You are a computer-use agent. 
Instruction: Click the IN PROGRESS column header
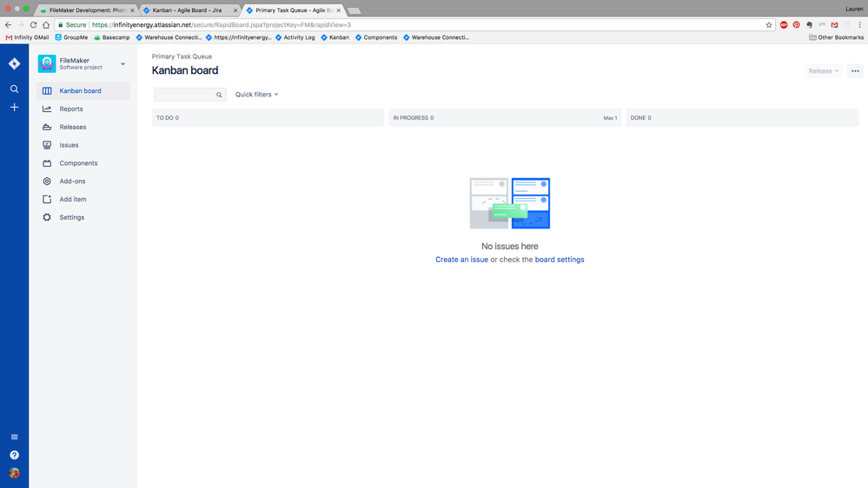click(505, 118)
